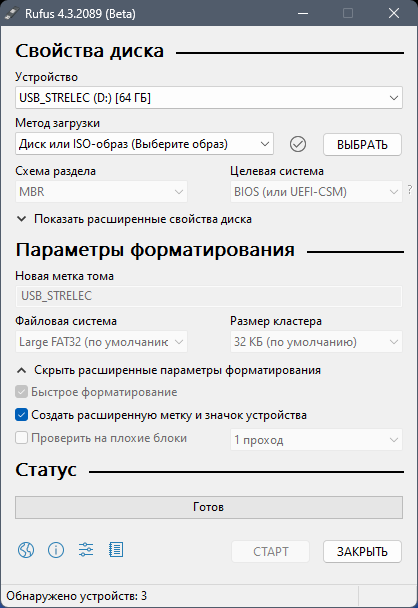Open the About info icon
Screen dimensions: 418x608
tap(56, 550)
